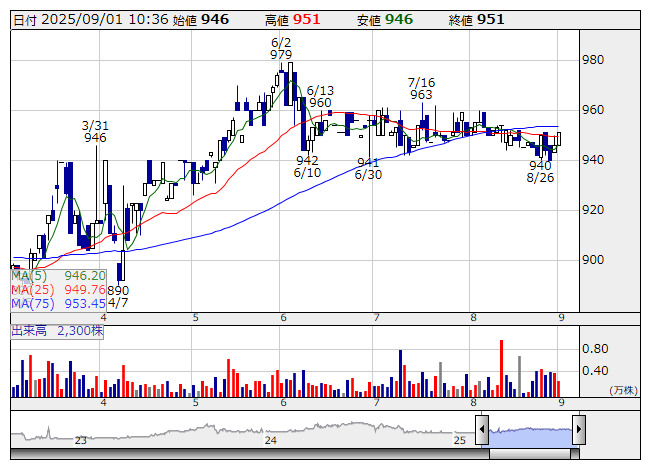The height and width of the screenshot is (470, 653).
Task: Click the 890 4/7 low price annotation
Action: (x=118, y=296)
